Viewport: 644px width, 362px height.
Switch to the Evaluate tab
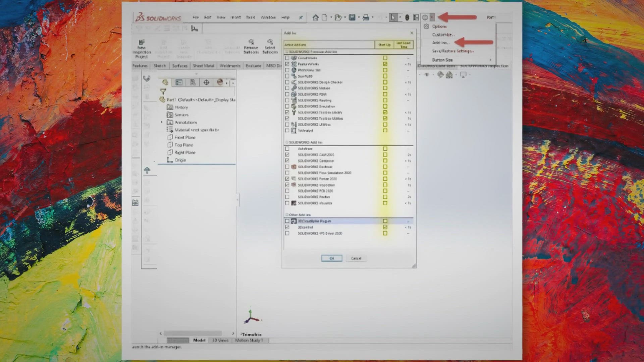[x=253, y=66]
